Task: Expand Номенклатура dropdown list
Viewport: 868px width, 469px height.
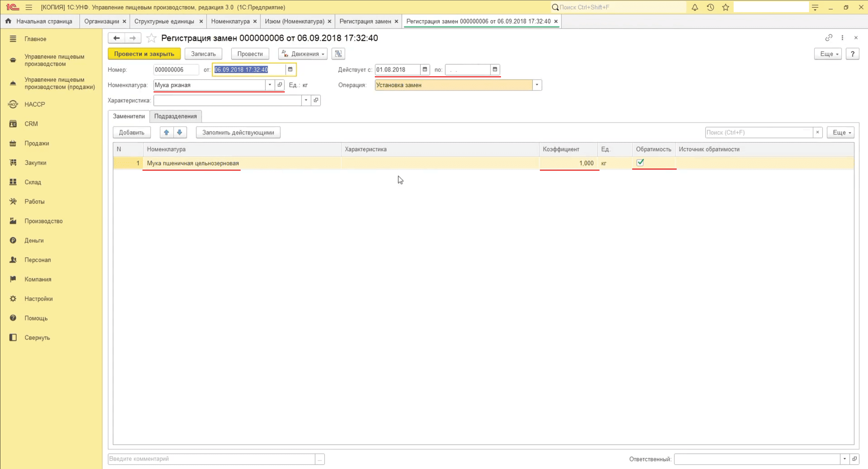Action: 270,85
